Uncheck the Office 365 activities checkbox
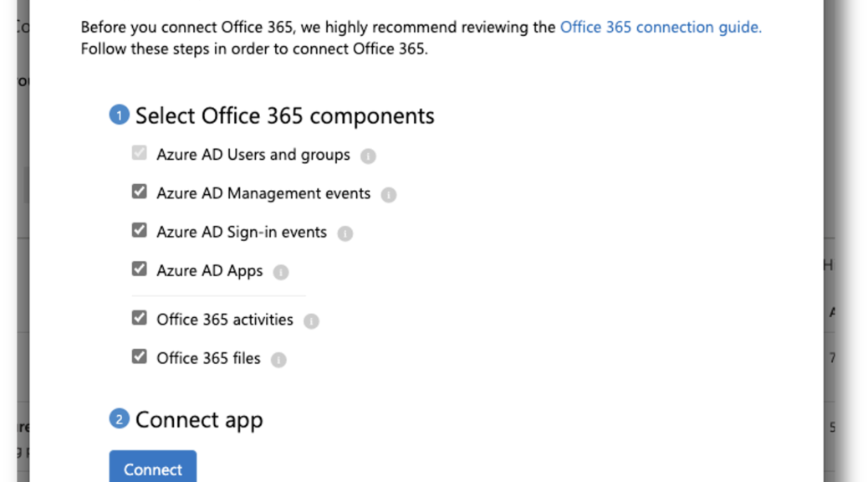Screen dimensions: 868x482 (x=140, y=318)
